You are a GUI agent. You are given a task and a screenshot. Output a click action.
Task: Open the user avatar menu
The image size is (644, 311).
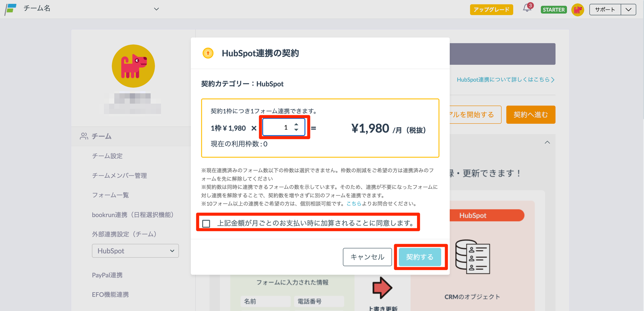click(x=577, y=10)
